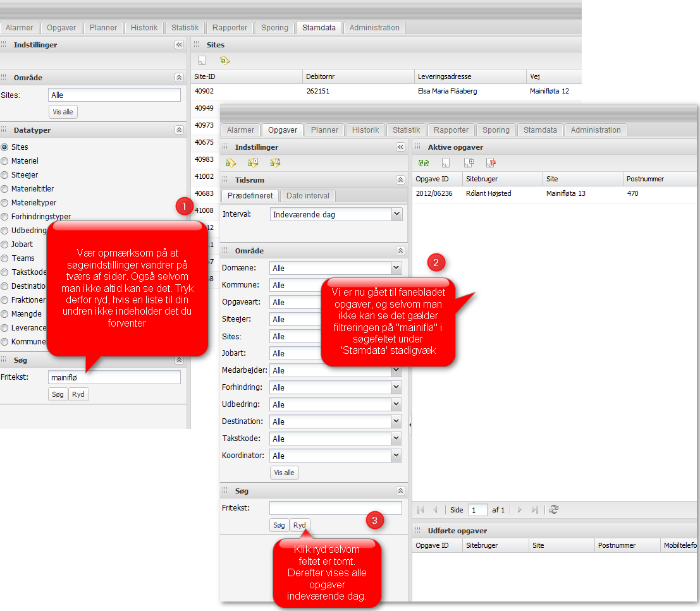The height and width of the screenshot is (611, 700).
Task: Click the page number field next to Side
Action: (477, 510)
